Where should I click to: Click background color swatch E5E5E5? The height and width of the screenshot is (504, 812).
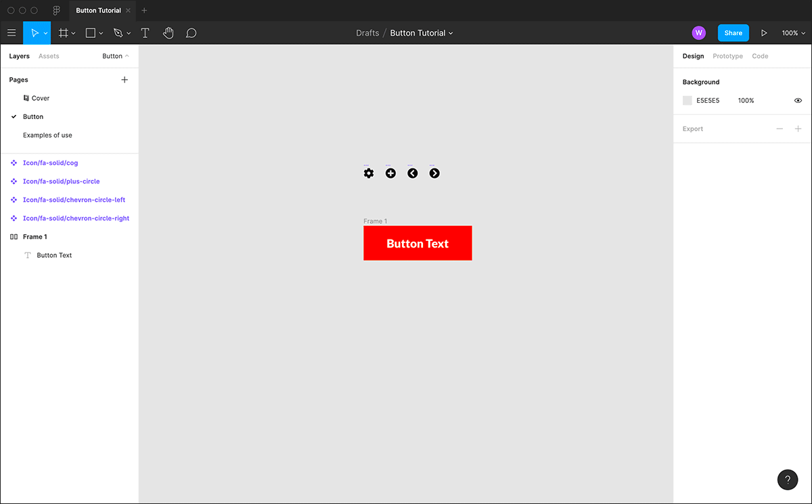click(x=687, y=101)
